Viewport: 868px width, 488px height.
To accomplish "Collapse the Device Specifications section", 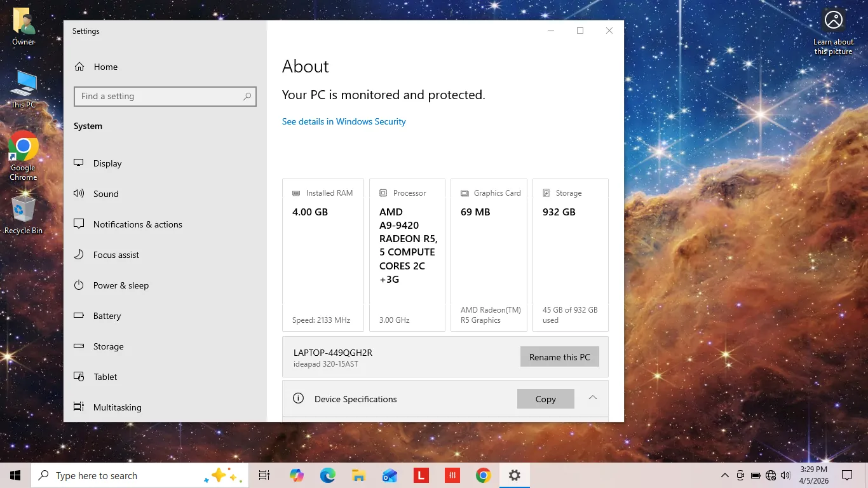I will point(592,398).
